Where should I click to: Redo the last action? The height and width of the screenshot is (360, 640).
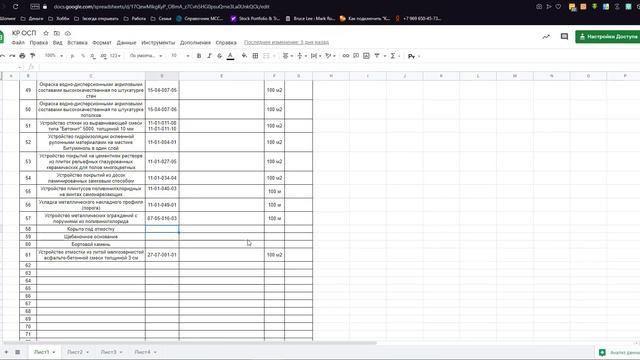pos(12,56)
